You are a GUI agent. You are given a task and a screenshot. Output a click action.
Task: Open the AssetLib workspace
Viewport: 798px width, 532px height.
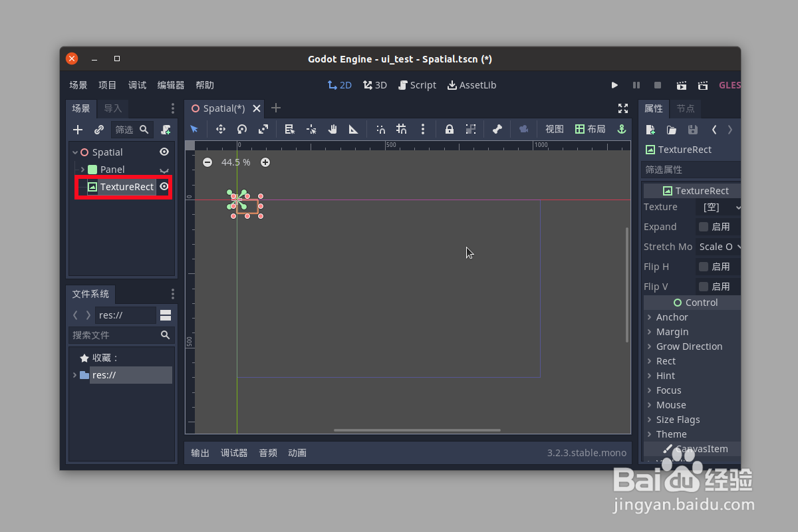[471, 85]
